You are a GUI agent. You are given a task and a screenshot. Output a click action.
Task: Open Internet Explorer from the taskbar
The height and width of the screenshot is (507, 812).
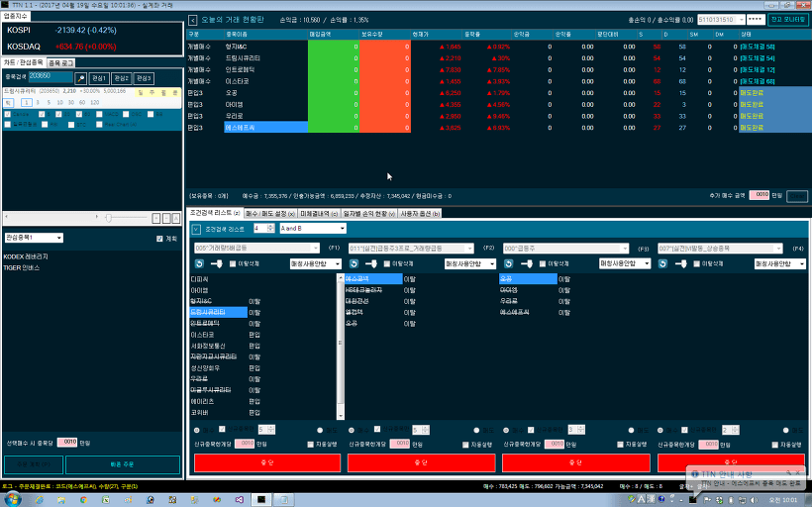pos(40,500)
